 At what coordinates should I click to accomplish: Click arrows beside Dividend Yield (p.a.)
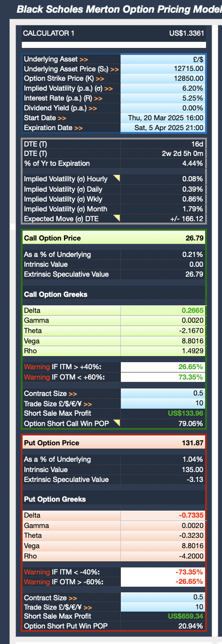point(93,108)
